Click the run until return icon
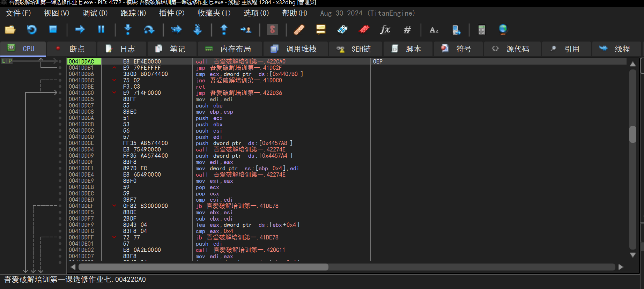Image resolution: width=644 pixels, height=289 pixels. click(224, 30)
